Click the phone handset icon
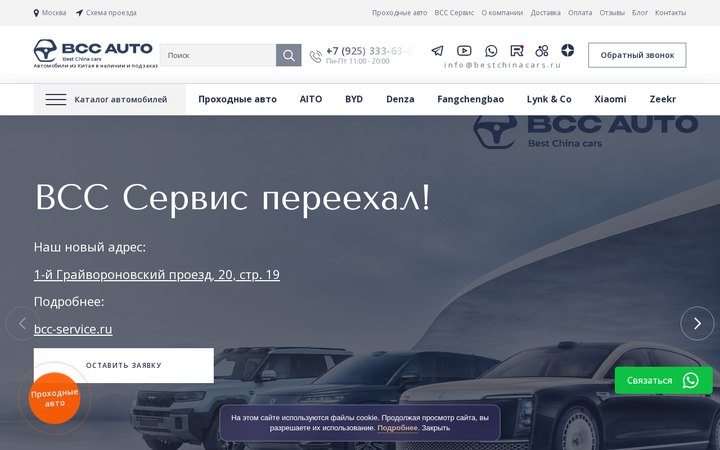 click(x=315, y=56)
